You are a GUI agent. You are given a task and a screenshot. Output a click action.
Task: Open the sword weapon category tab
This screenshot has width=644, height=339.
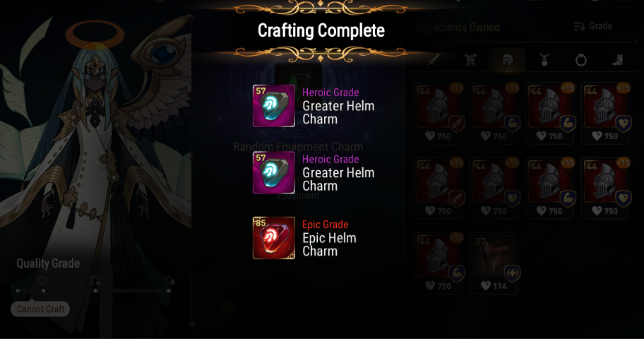pyautogui.click(x=434, y=61)
